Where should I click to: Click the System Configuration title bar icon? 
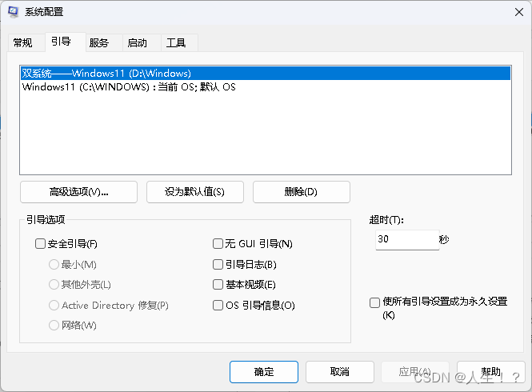point(14,12)
